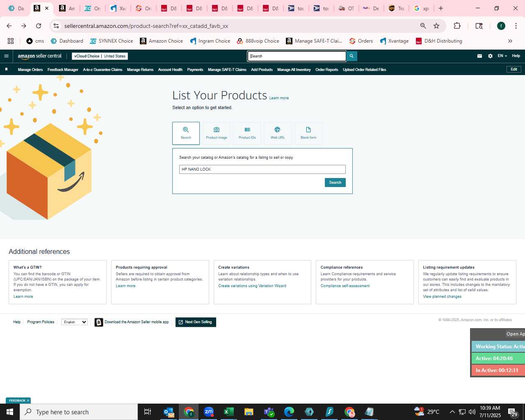This screenshot has width=525, height=420.
Task: Click the catalog search field containing HP NANO LOCK
Action: click(262, 169)
